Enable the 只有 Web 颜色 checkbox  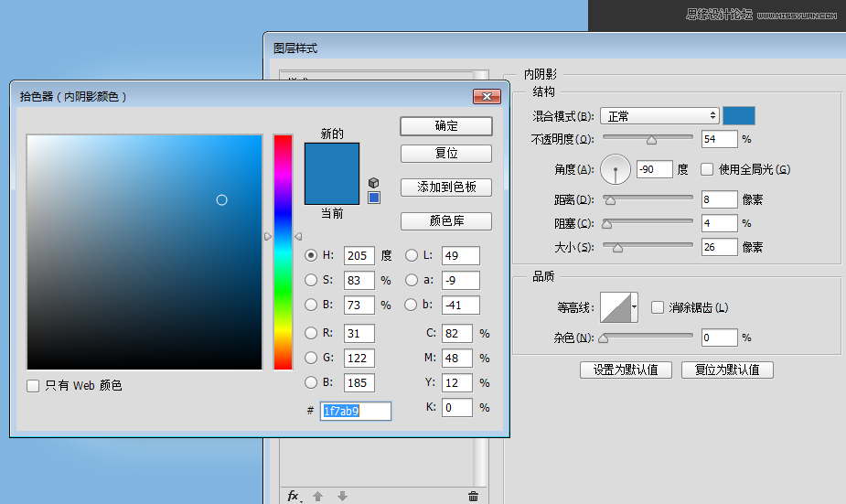34,386
